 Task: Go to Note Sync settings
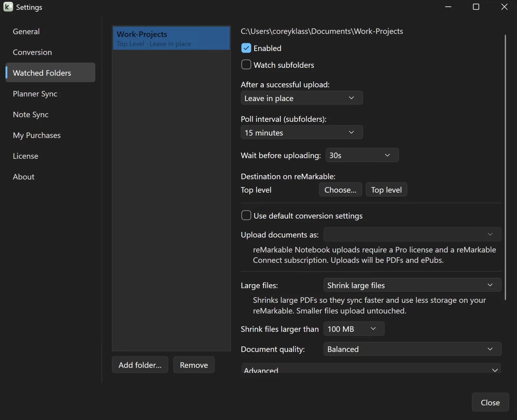pyautogui.click(x=50, y=115)
